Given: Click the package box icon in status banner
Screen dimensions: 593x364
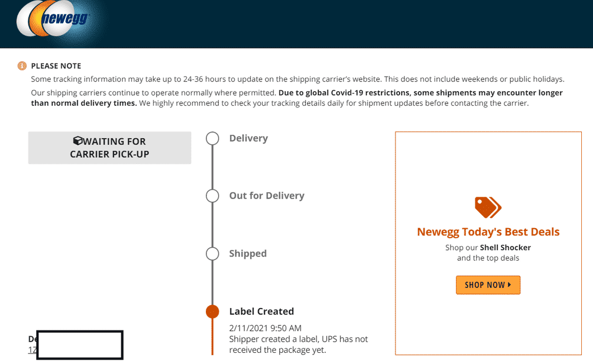Looking at the screenshot, I should pyautogui.click(x=78, y=141).
